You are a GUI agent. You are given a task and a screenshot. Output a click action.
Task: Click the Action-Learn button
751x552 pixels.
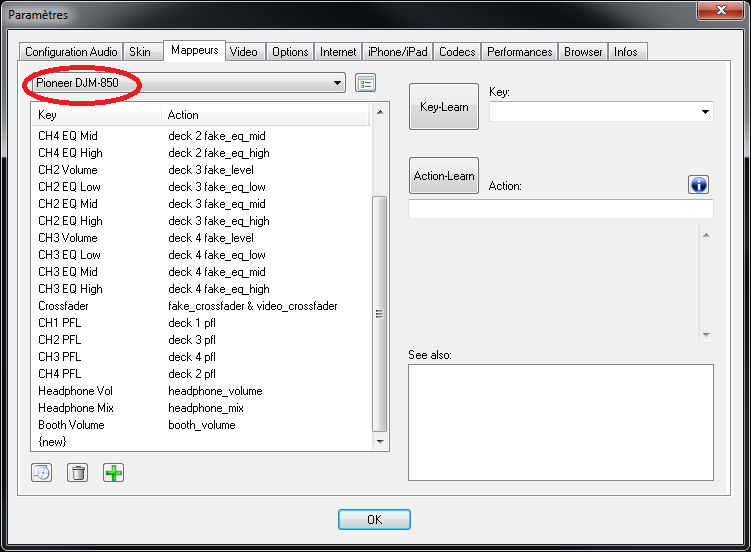click(x=444, y=176)
